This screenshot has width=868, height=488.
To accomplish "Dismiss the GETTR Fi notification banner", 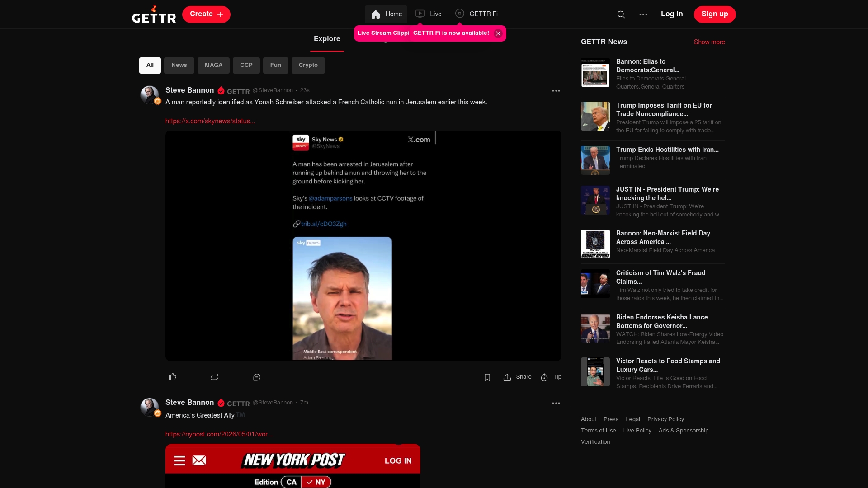I will tap(498, 33).
